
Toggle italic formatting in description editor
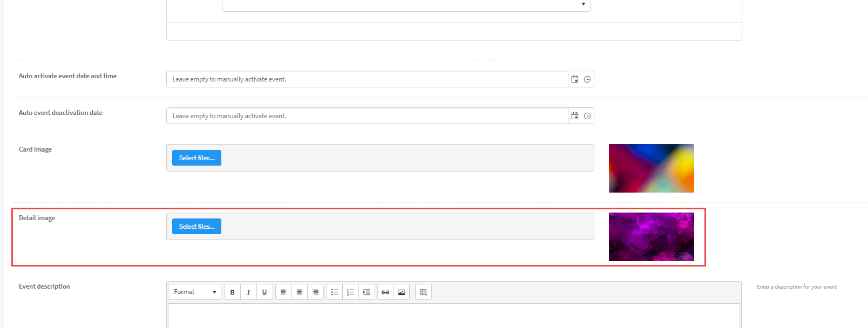coord(248,292)
